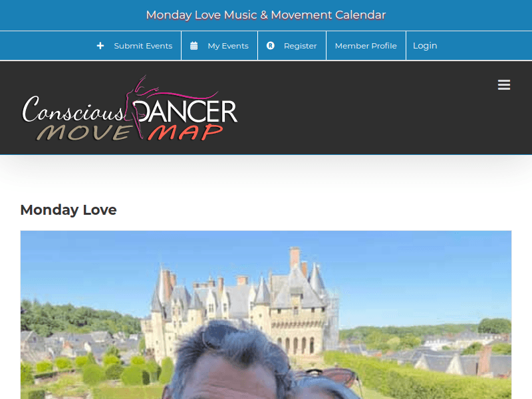This screenshot has height=399, width=532.
Task: Click the calendar icon beside My Events
Action: [194, 46]
